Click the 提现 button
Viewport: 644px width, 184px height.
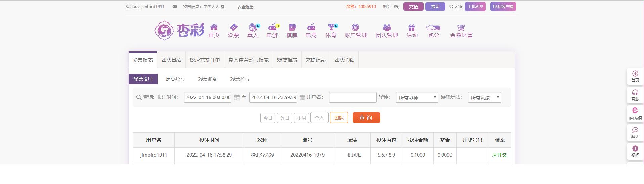pyautogui.click(x=435, y=7)
